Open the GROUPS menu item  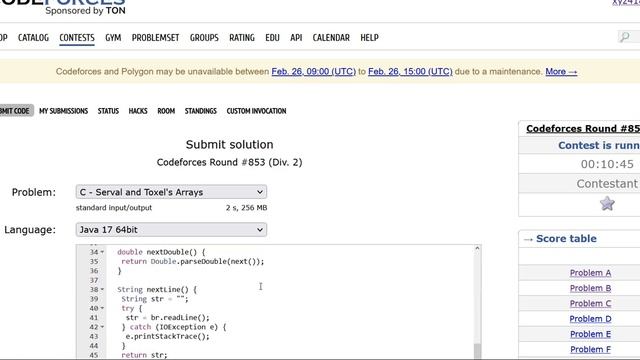[204, 38]
